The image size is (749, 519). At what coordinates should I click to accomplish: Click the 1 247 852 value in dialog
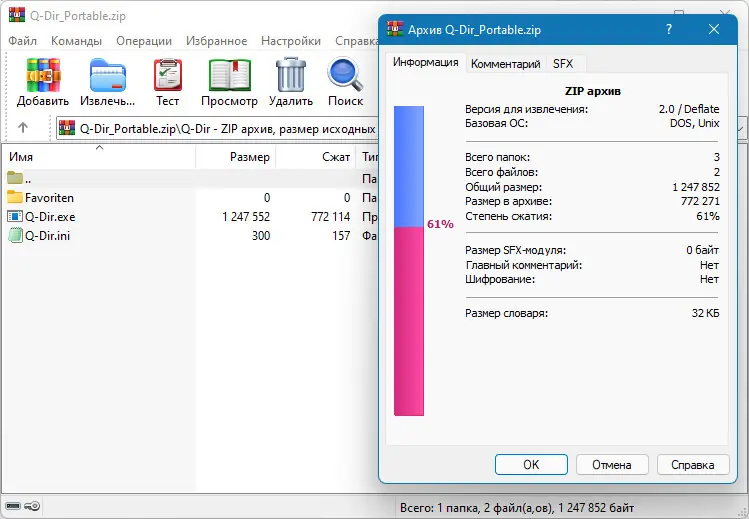click(696, 187)
